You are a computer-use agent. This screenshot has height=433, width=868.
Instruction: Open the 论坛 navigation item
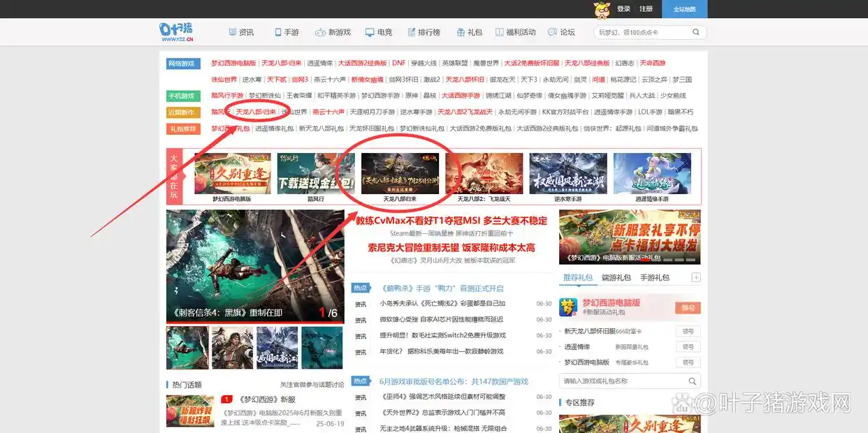561,32
